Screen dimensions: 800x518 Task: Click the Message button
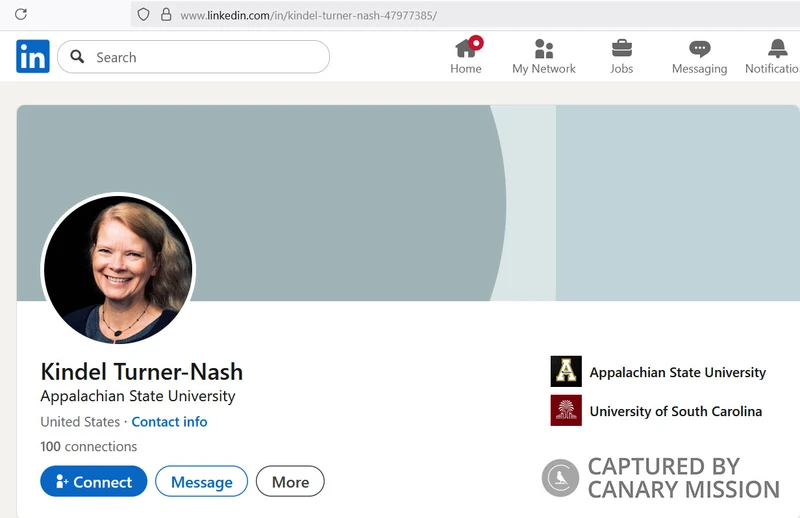[x=202, y=481]
